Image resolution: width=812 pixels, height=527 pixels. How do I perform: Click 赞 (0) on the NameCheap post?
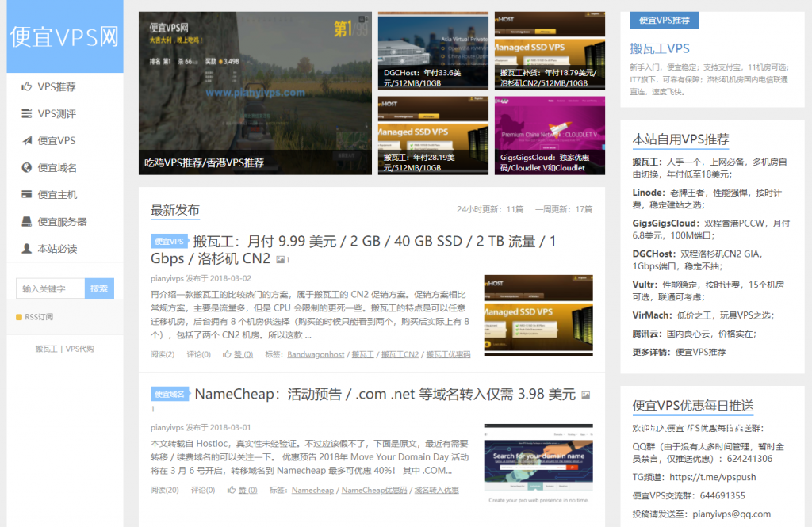pos(247,490)
